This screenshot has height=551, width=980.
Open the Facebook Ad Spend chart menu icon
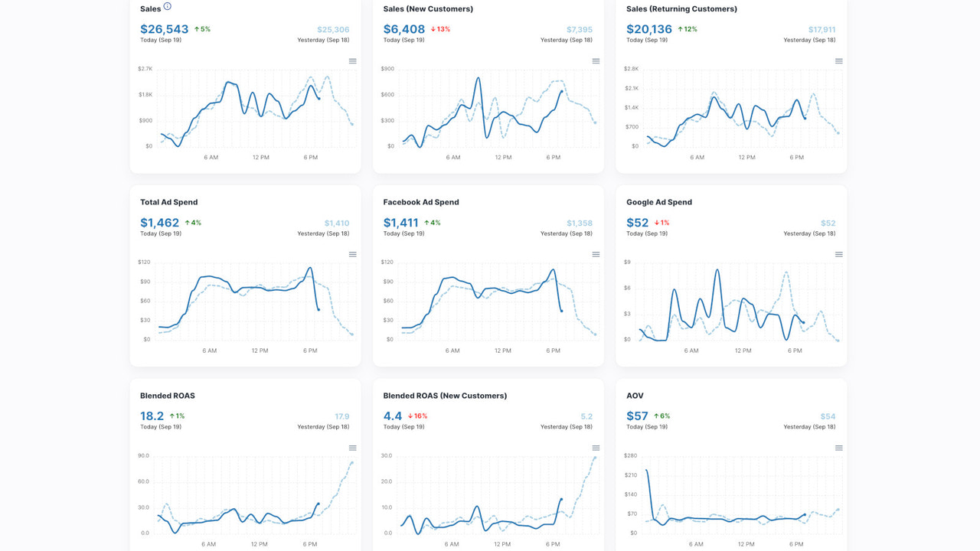coord(596,255)
